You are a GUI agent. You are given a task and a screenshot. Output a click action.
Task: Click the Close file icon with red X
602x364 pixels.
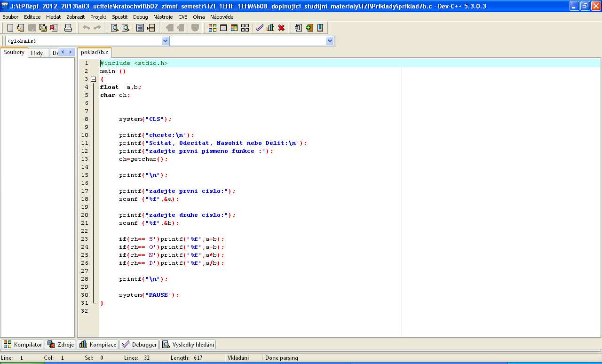pyautogui.click(x=54, y=28)
